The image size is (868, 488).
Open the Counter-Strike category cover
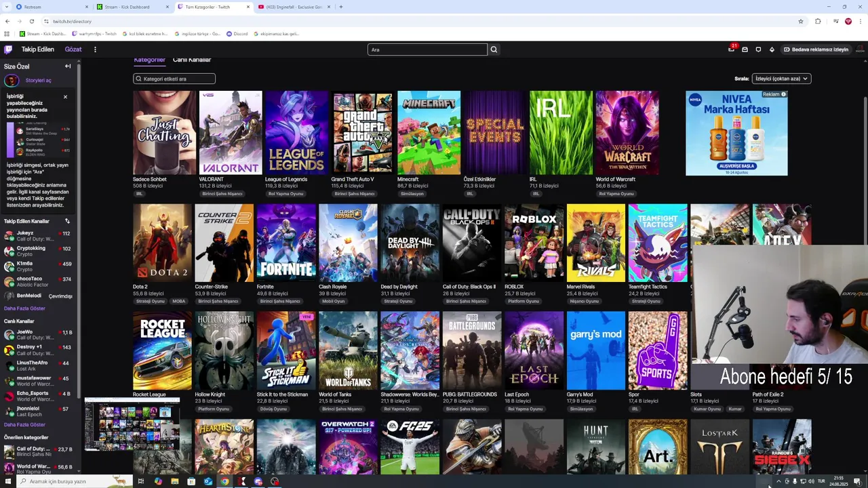tap(224, 243)
